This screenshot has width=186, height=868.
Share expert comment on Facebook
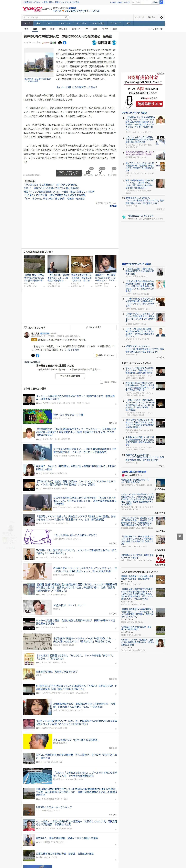[38, 355]
